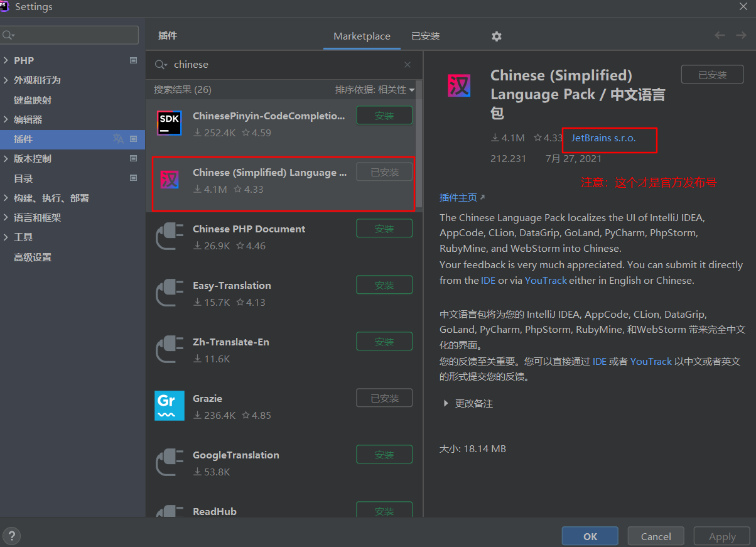Open YouTrack link in Chinese description
This screenshot has width=756, height=547.
click(x=651, y=361)
